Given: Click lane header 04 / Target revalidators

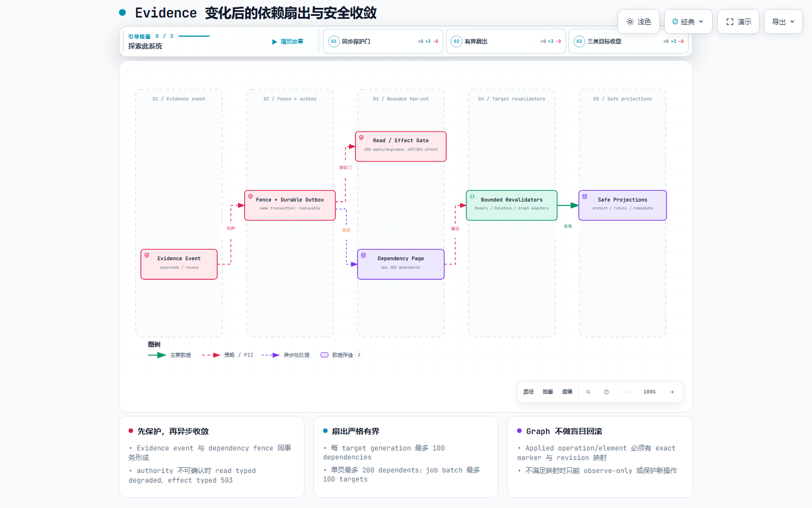Looking at the screenshot, I should coord(512,99).
